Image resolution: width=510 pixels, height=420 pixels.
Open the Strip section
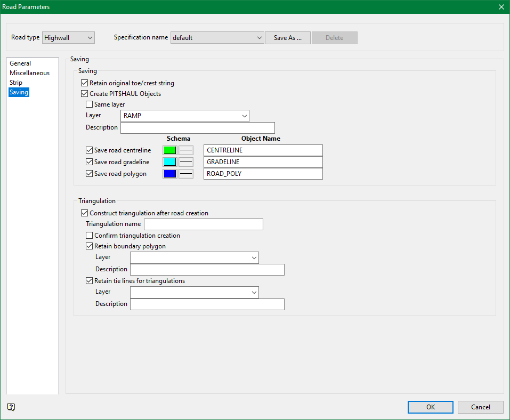16,83
